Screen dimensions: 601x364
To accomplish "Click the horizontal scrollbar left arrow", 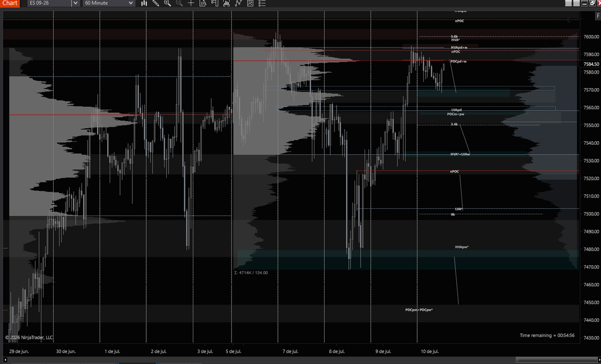I will pyautogui.click(x=5, y=359).
